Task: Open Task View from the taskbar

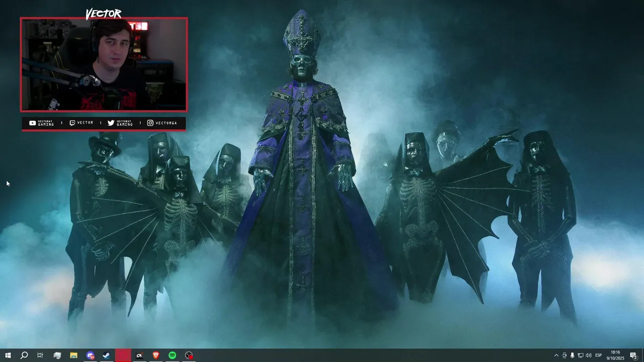Action: click(x=40, y=355)
